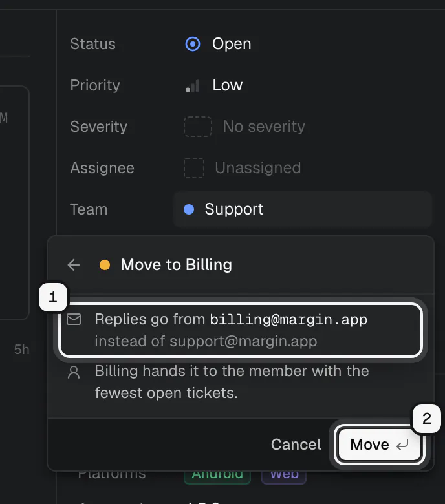The height and width of the screenshot is (504, 445).
Task: Click the Priority label
Action: [x=95, y=85]
